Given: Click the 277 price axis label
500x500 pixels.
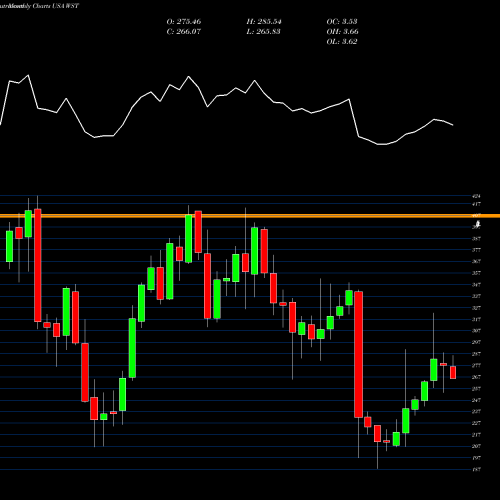Looking at the screenshot, I should (476, 366).
